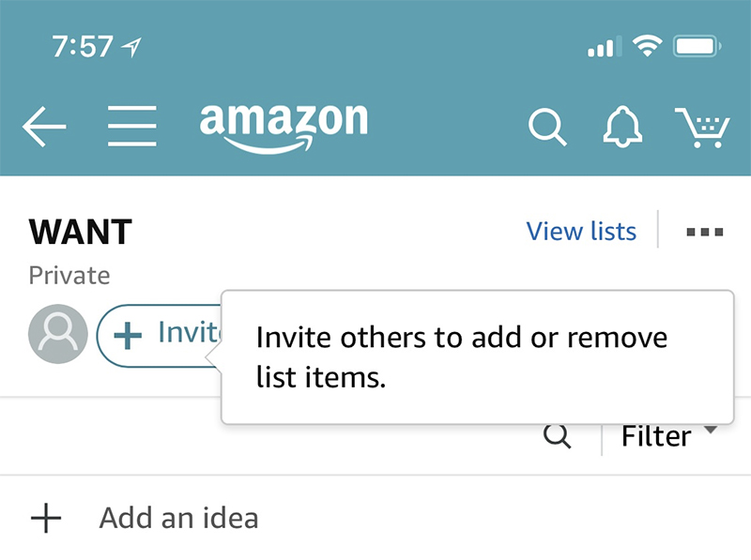This screenshot has height=560, width=751.
Task: Open search from the header magnifier
Action: (x=547, y=127)
